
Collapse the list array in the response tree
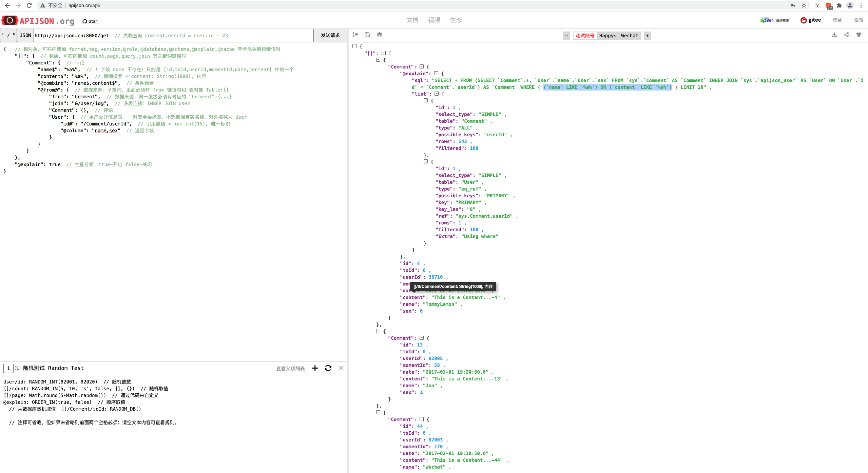[x=437, y=94]
